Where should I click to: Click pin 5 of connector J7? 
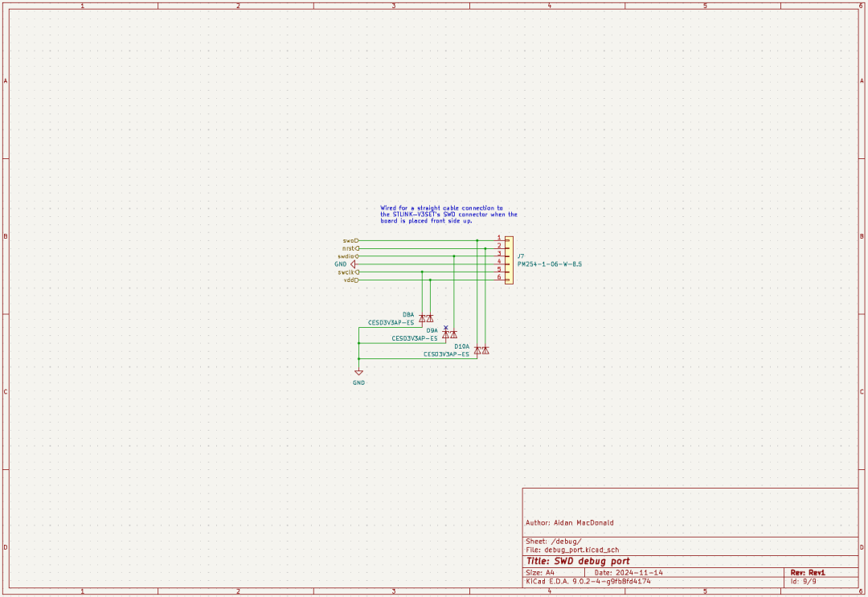[501, 272]
